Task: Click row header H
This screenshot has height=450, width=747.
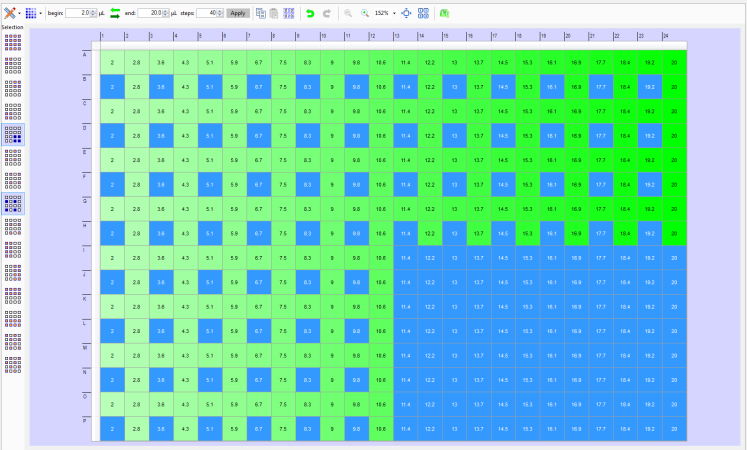Action: coord(90,228)
